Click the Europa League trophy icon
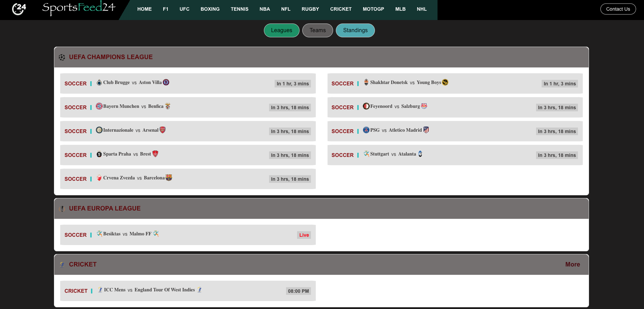The width and height of the screenshot is (644, 309). click(62, 209)
